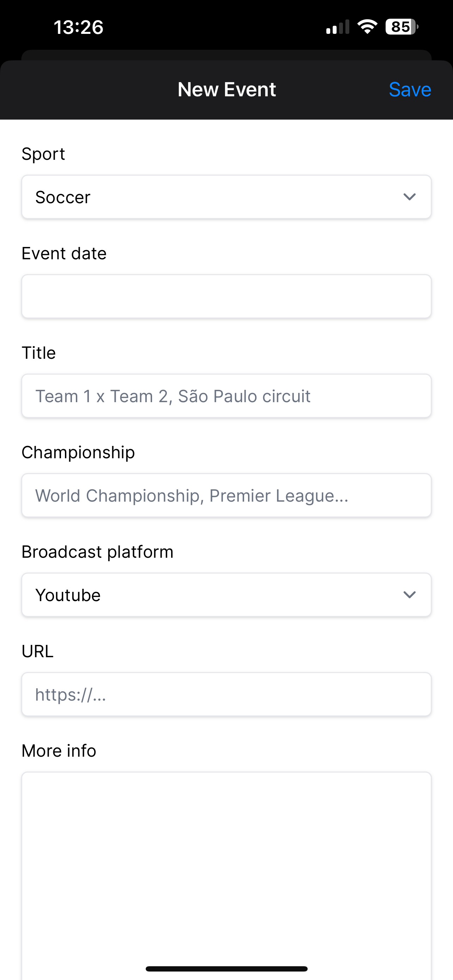
Task: Open the Sport dropdown showing Soccer
Action: [x=226, y=197]
